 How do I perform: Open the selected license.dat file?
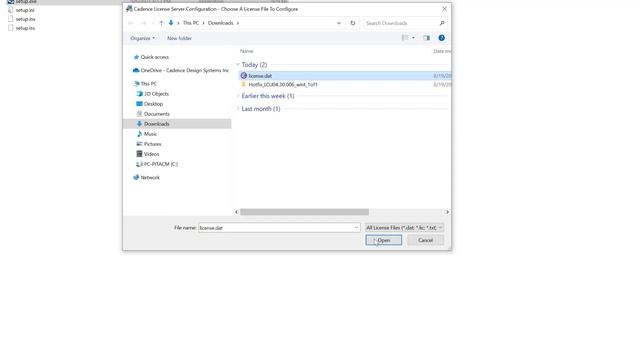(x=383, y=240)
